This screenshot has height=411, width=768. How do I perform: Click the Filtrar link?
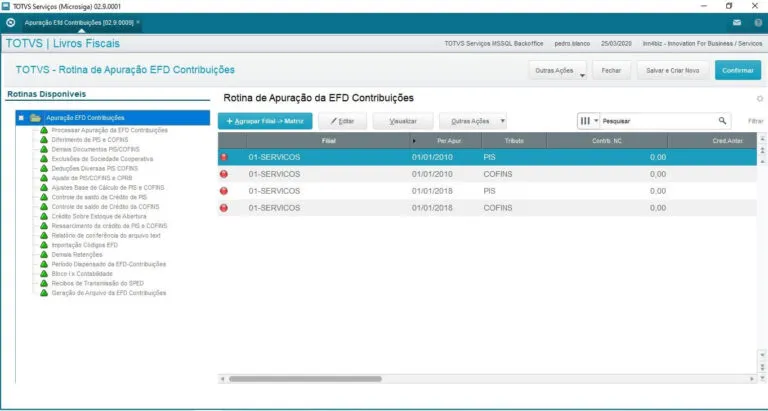[x=755, y=121]
